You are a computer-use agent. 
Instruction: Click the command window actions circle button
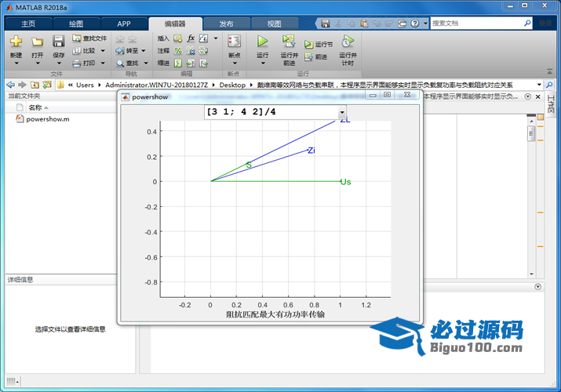pos(537,287)
